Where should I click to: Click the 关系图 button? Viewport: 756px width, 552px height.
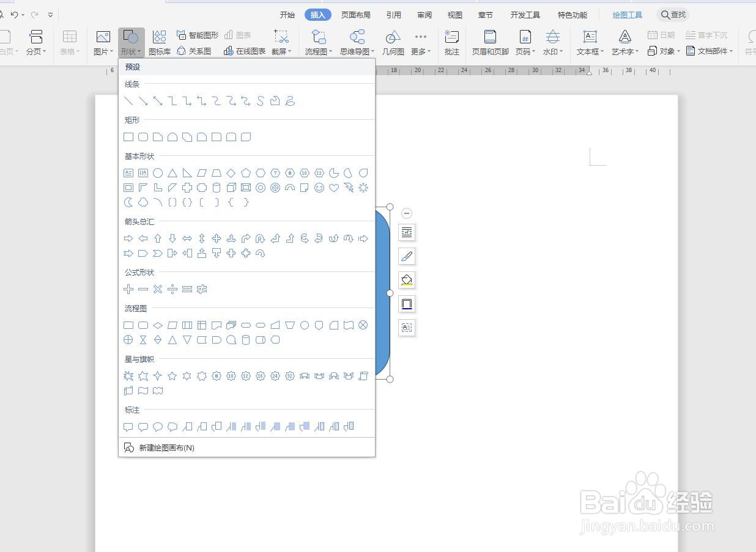click(194, 51)
